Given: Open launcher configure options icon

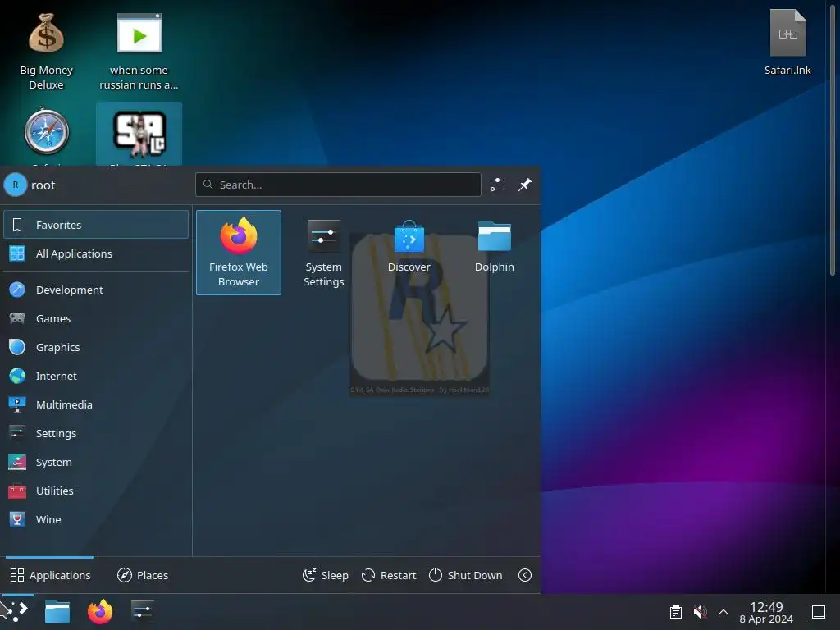Looking at the screenshot, I should point(496,185).
